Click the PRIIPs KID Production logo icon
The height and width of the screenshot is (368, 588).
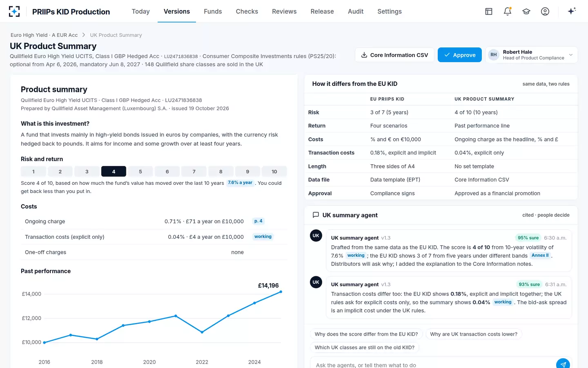click(x=14, y=11)
